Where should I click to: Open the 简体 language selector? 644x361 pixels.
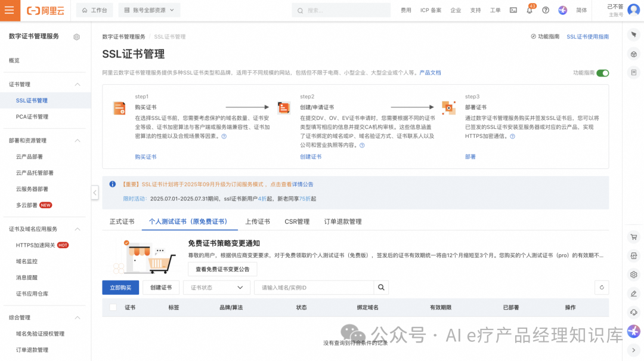tap(581, 10)
